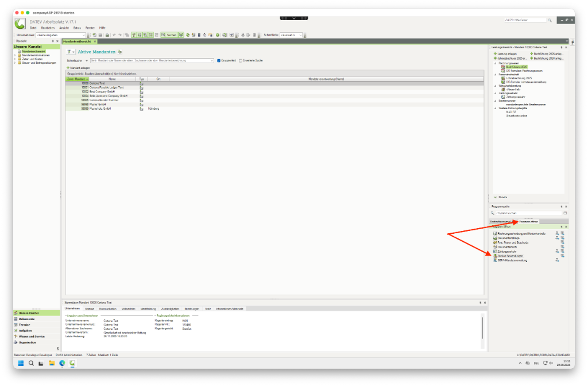
Task: Open Buchführung 2025 in the Leistungsübersicht
Action: pyautogui.click(x=516, y=67)
